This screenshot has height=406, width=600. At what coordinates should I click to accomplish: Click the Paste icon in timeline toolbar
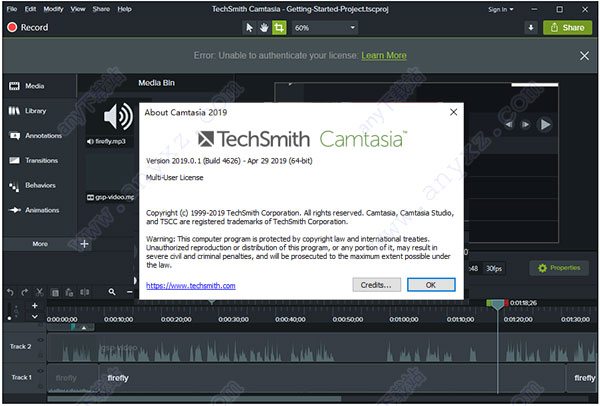[69, 293]
